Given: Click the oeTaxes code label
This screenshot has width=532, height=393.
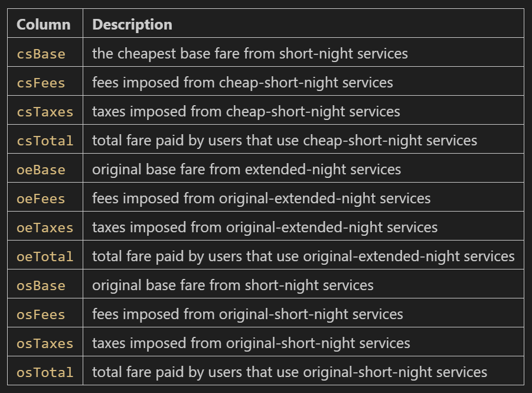Looking at the screenshot, I should pyautogui.click(x=45, y=228).
